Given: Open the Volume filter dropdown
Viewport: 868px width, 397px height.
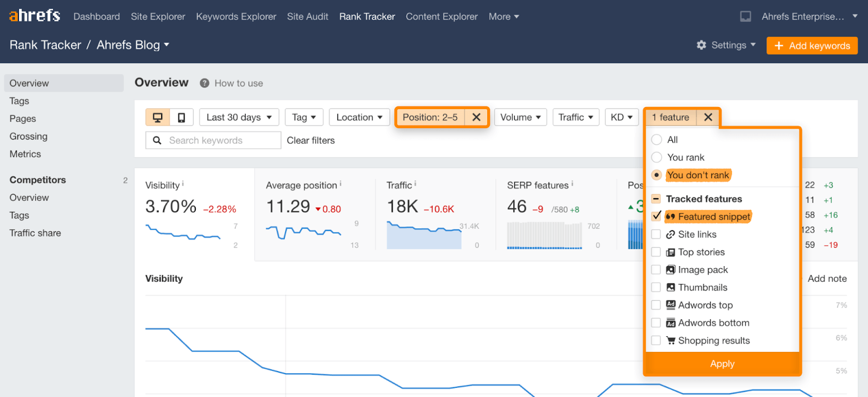Looking at the screenshot, I should coord(520,117).
